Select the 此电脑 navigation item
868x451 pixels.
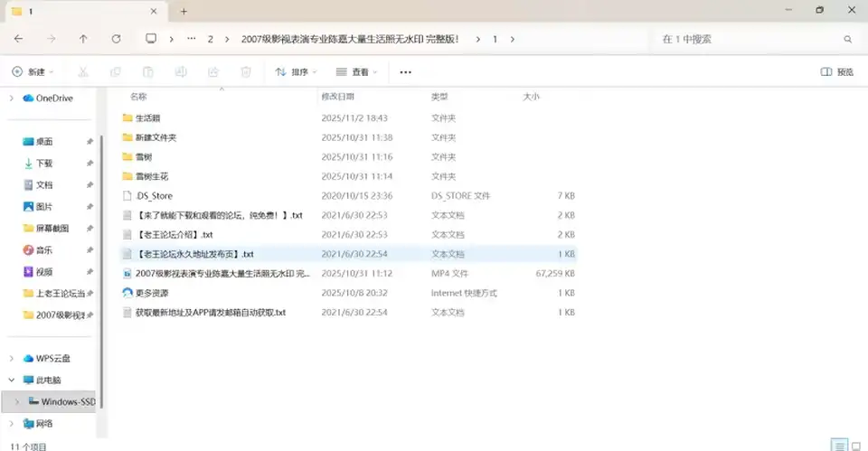(42, 380)
